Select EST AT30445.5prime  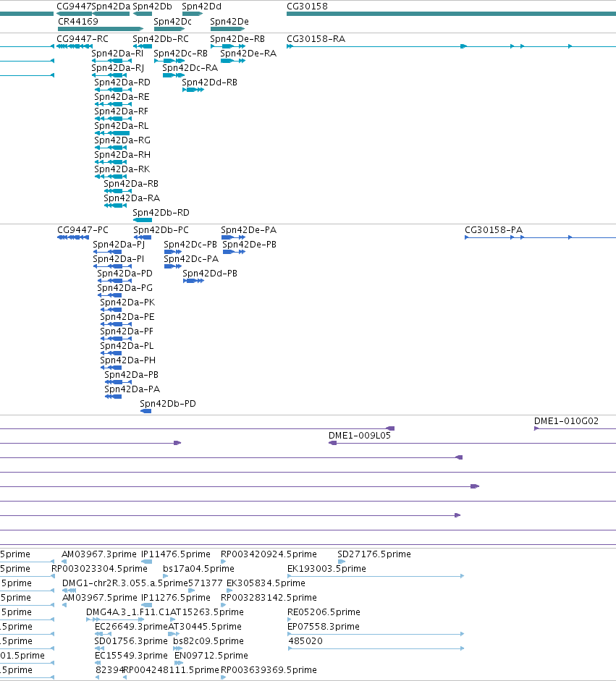click(x=205, y=626)
